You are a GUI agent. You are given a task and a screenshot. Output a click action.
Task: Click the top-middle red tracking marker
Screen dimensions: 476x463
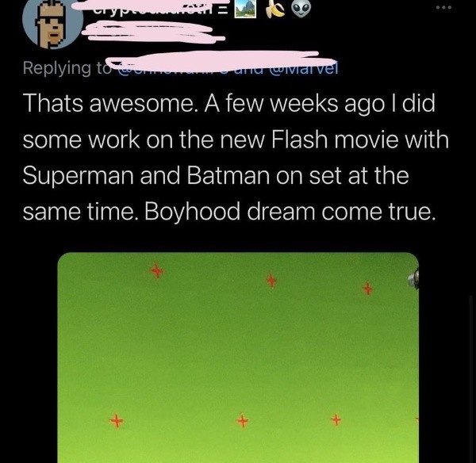271,281
